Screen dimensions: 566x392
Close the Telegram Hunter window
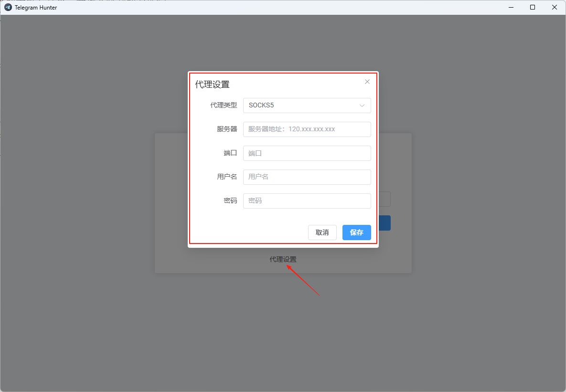555,7
